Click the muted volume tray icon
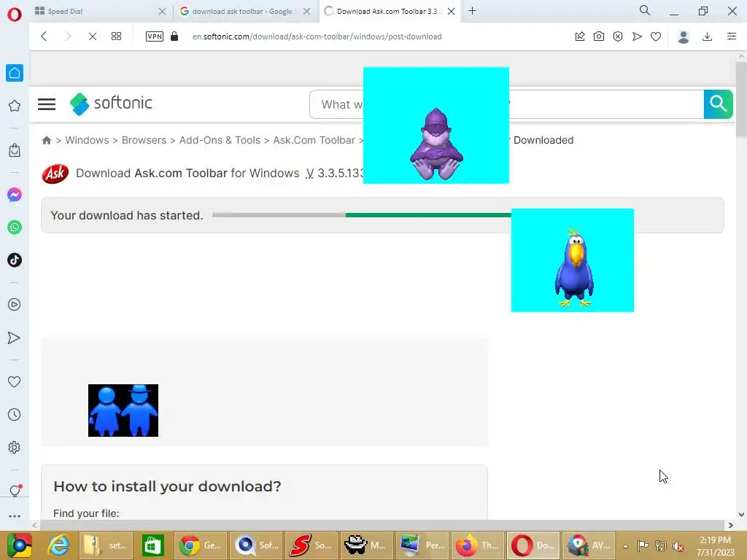 678,545
